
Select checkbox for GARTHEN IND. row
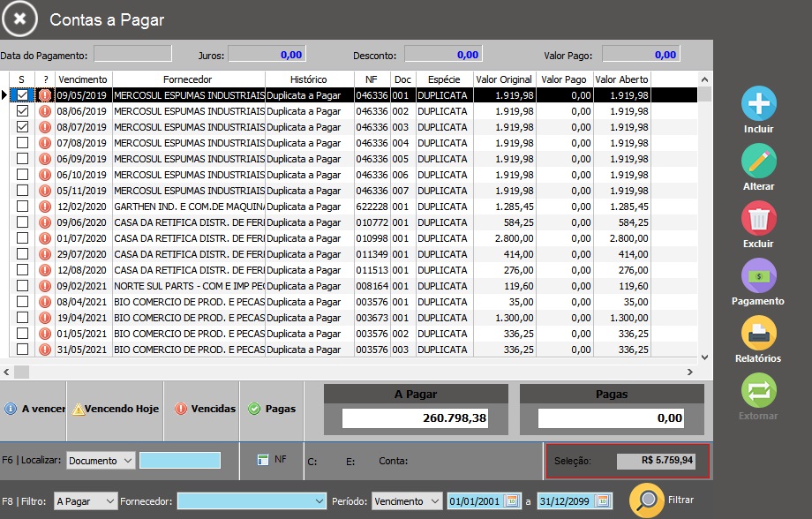pos(23,207)
